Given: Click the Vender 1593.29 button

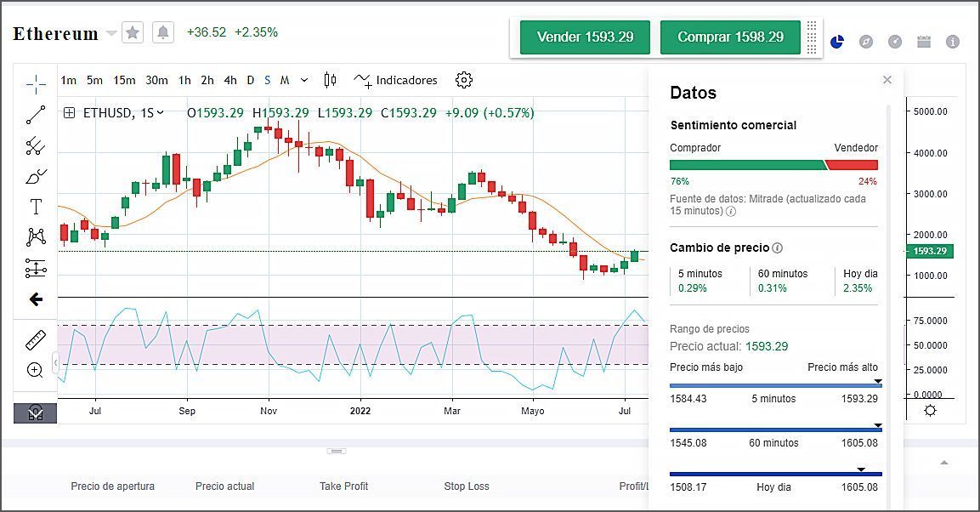Looking at the screenshot, I should (x=585, y=37).
